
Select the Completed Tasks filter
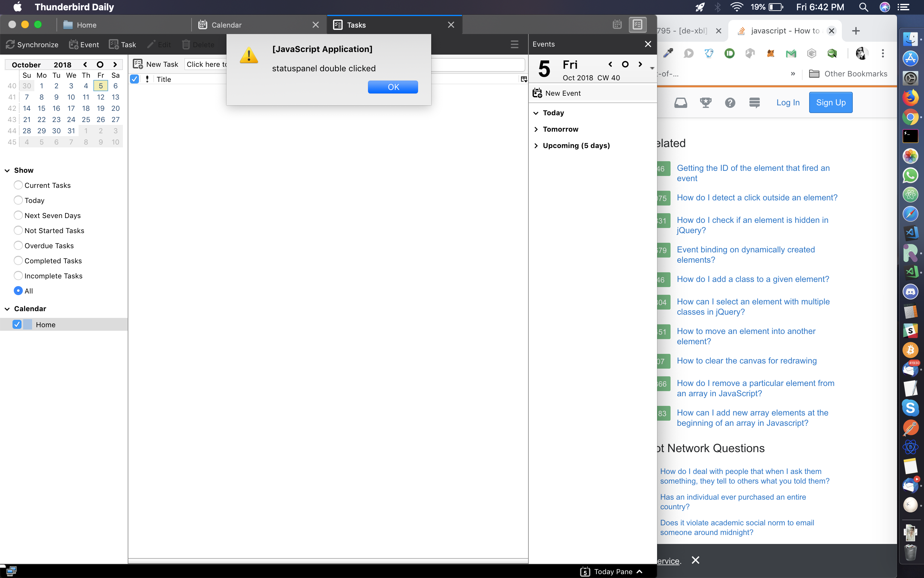[18, 260]
